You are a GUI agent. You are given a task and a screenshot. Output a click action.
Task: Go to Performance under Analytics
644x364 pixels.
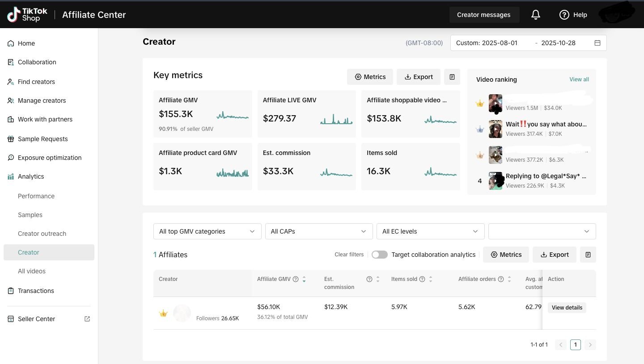pos(36,196)
